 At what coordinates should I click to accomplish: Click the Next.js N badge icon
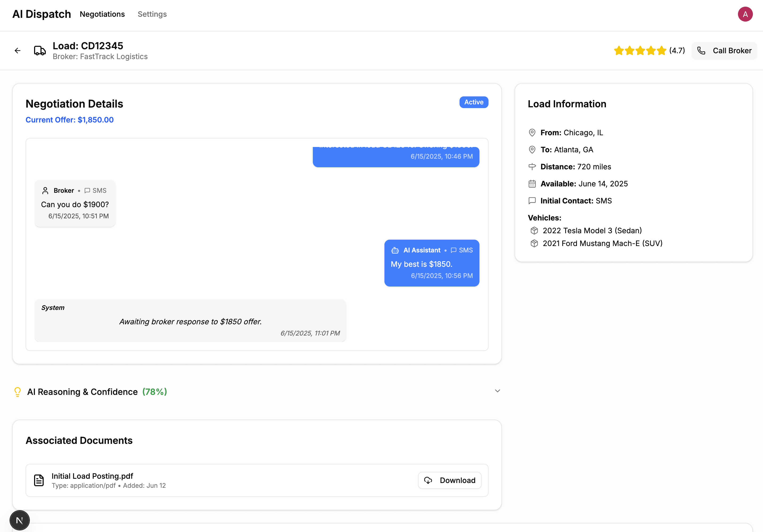pos(20,520)
